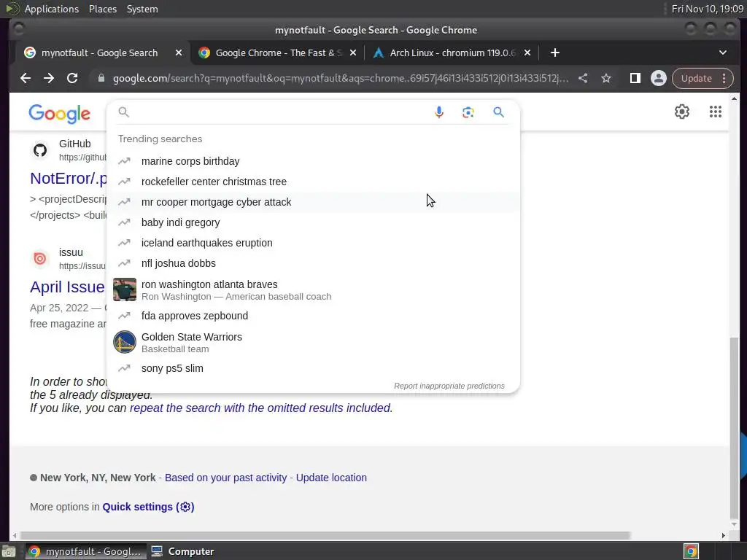Screen dimensions: 747x560
Task: Select suggestion marine corps birthday
Action: coord(314,161)
